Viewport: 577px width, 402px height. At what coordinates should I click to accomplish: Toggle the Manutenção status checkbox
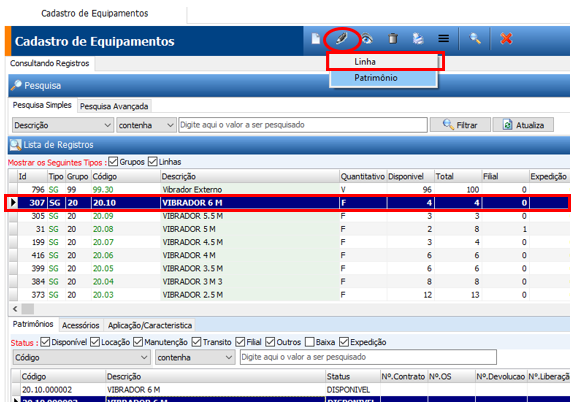(138, 342)
